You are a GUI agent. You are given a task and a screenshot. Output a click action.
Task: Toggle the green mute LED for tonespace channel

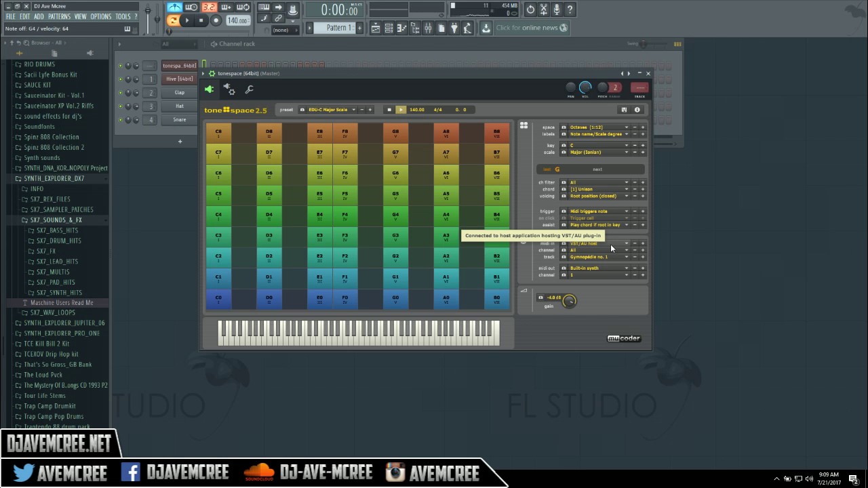point(120,66)
